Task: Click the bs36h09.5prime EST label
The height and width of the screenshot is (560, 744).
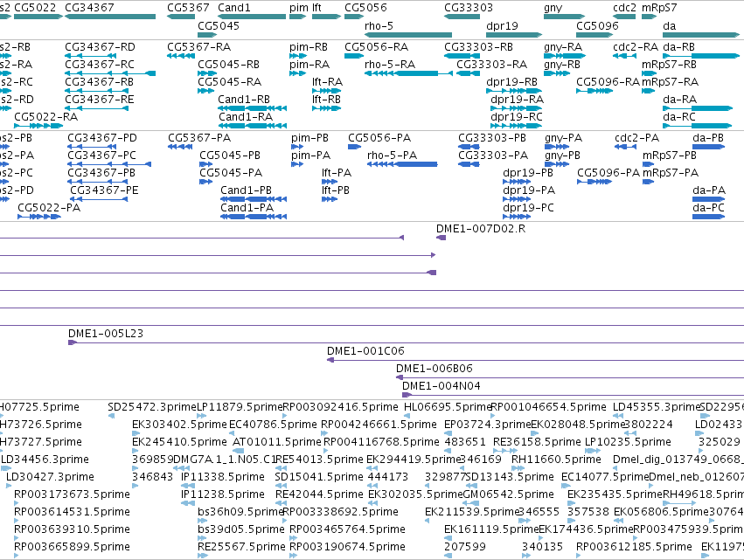Action: [x=240, y=512]
